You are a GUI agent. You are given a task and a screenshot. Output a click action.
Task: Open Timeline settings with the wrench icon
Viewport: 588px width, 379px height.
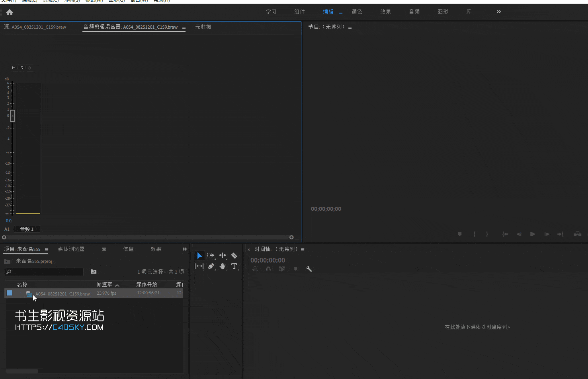(309, 269)
